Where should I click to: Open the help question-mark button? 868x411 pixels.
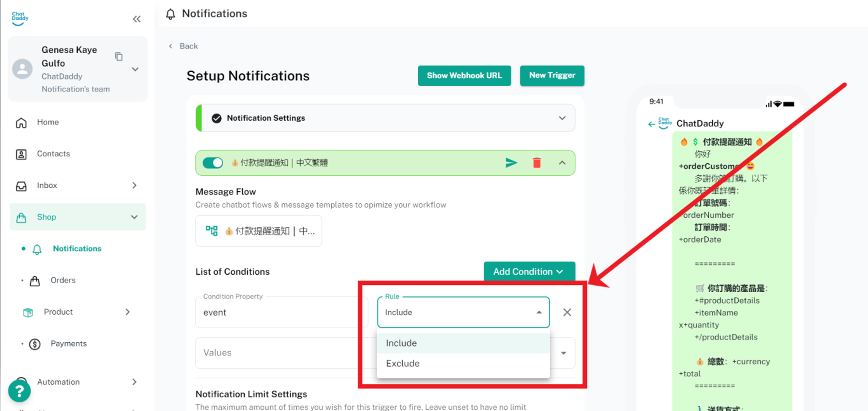point(20,391)
